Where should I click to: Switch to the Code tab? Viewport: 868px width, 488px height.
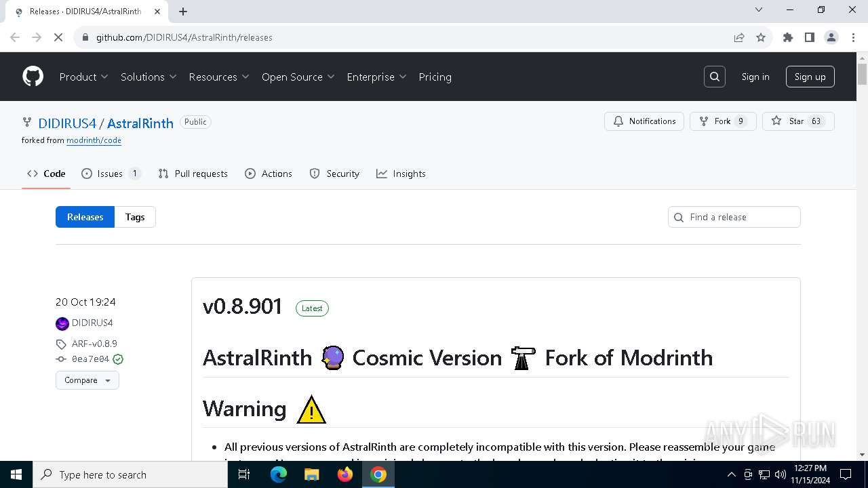[46, 174]
